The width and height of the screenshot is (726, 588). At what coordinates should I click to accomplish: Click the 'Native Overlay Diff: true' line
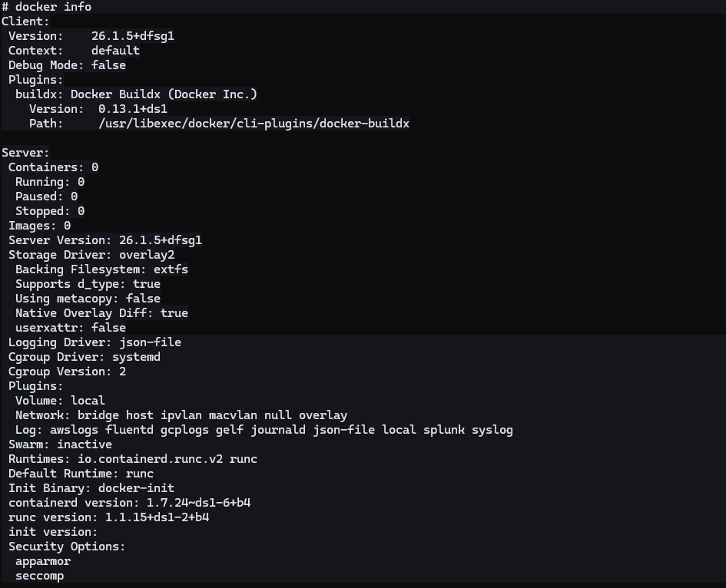[101, 313]
